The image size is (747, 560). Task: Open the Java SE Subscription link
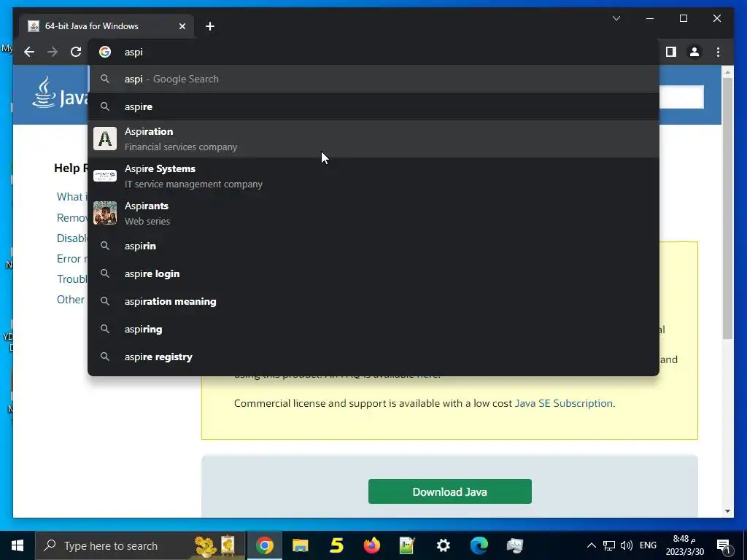click(x=564, y=403)
